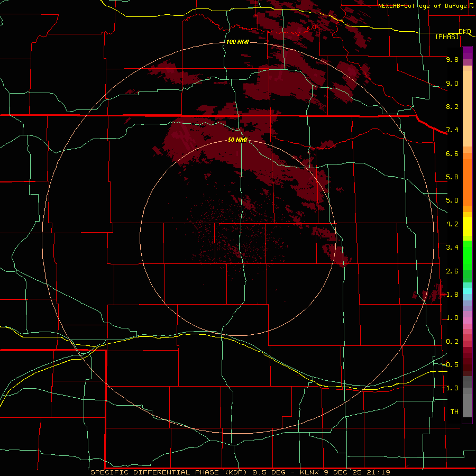The width and height of the screenshot is (476, 476).
Task: Click the -1.3 scale value
Action: tap(451, 388)
